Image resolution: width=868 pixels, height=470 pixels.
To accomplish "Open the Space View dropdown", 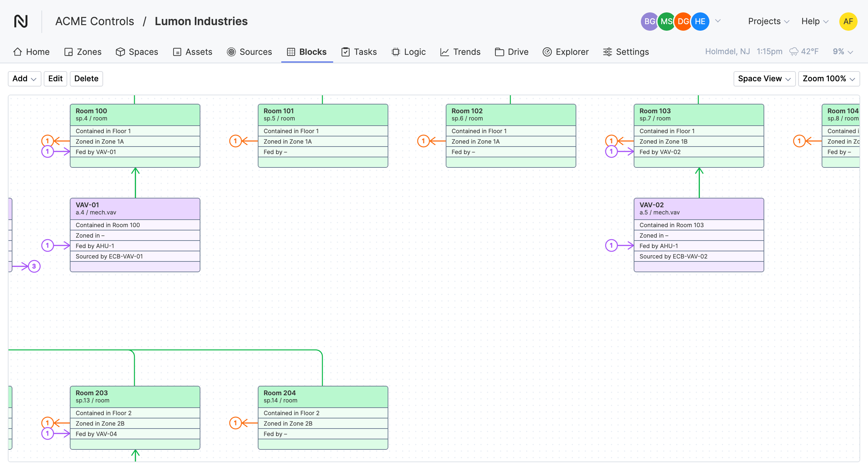I will (x=764, y=79).
